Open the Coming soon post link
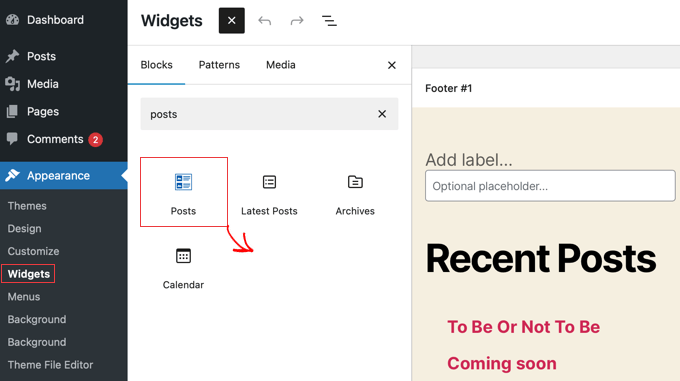This screenshot has width=680, height=381. click(x=502, y=364)
